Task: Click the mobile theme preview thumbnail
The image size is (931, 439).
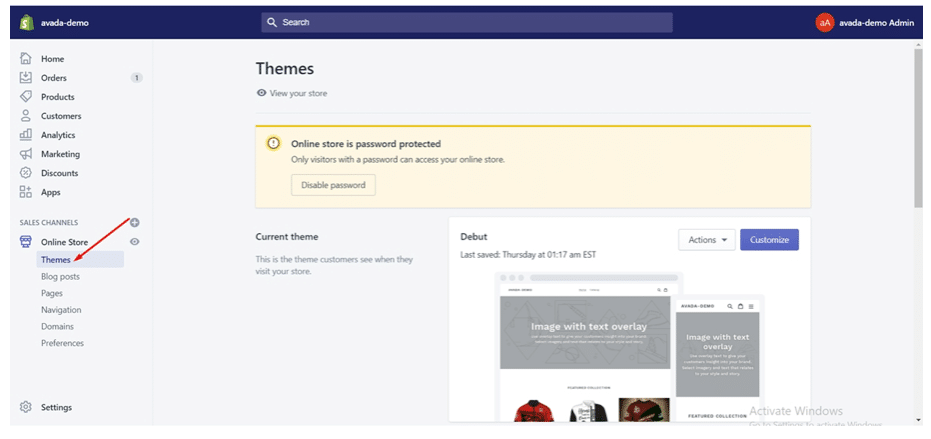Action: [x=718, y=359]
